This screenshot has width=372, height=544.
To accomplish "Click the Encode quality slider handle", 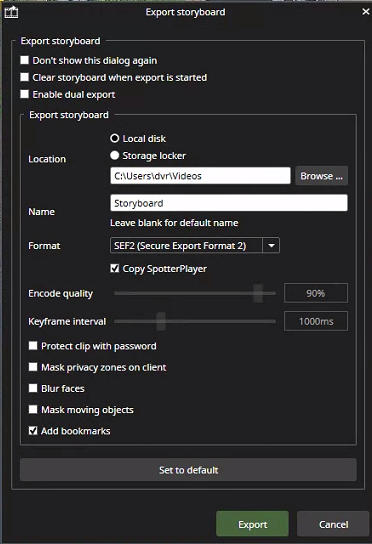I will 258,293.
